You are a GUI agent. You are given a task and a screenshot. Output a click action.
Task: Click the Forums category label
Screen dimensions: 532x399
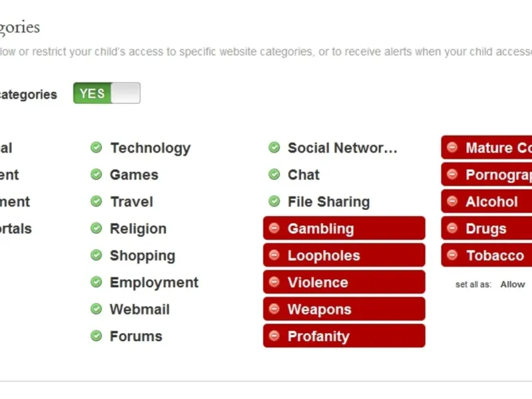[136, 336]
